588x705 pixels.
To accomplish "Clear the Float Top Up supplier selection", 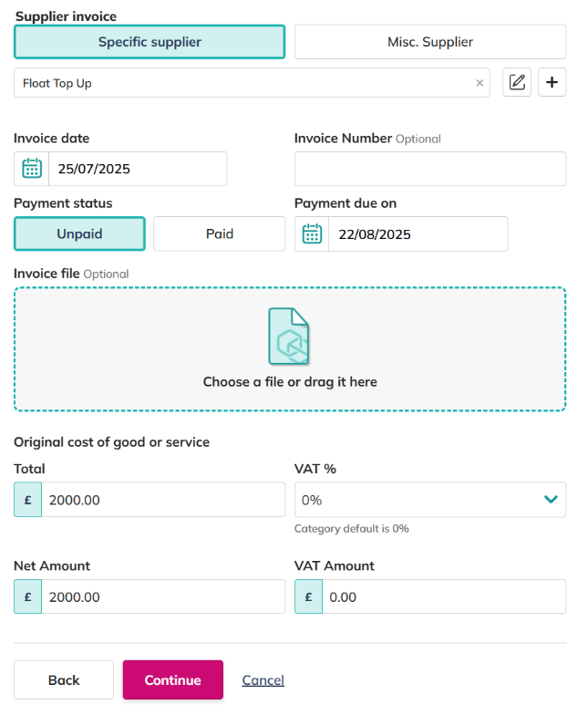I will (x=480, y=83).
